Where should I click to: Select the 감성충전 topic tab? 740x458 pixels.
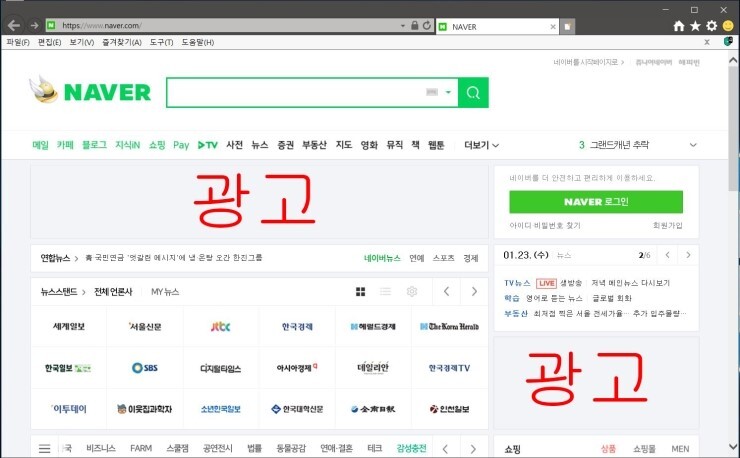412,449
